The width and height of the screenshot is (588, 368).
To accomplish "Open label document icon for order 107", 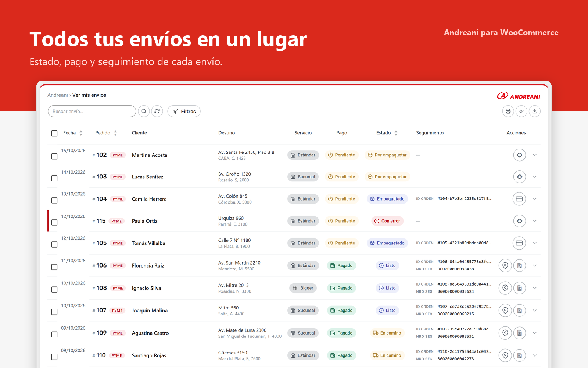I will click(520, 310).
